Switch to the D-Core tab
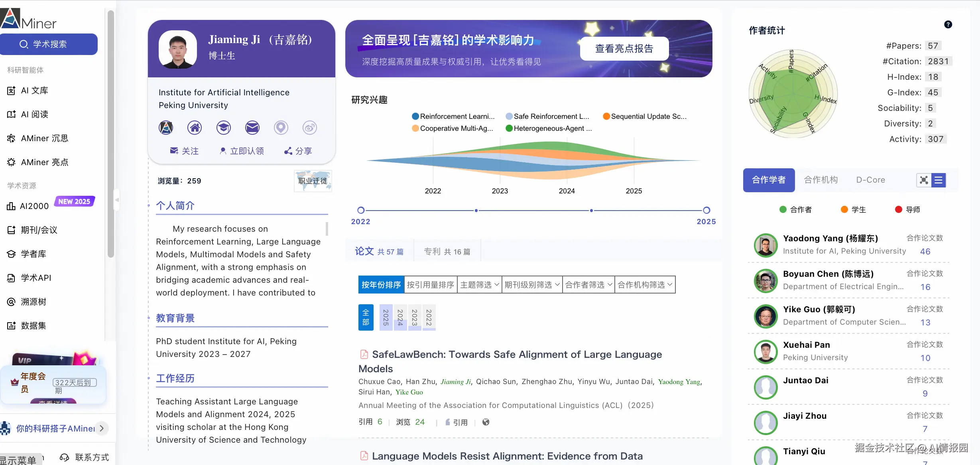The height and width of the screenshot is (465, 980). (x=870, y=180)
